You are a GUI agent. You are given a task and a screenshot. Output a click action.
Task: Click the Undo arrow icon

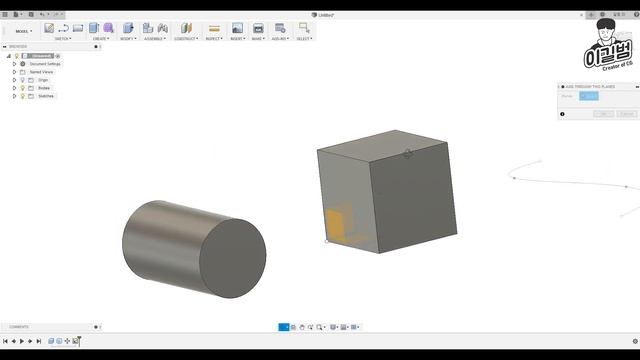[42, 14]
